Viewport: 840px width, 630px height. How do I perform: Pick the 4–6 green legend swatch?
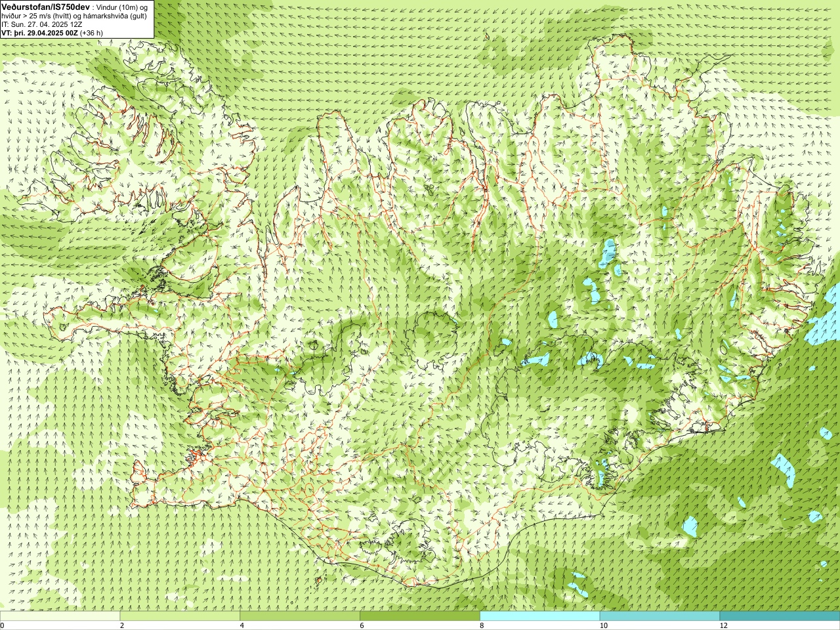(300, 616)
